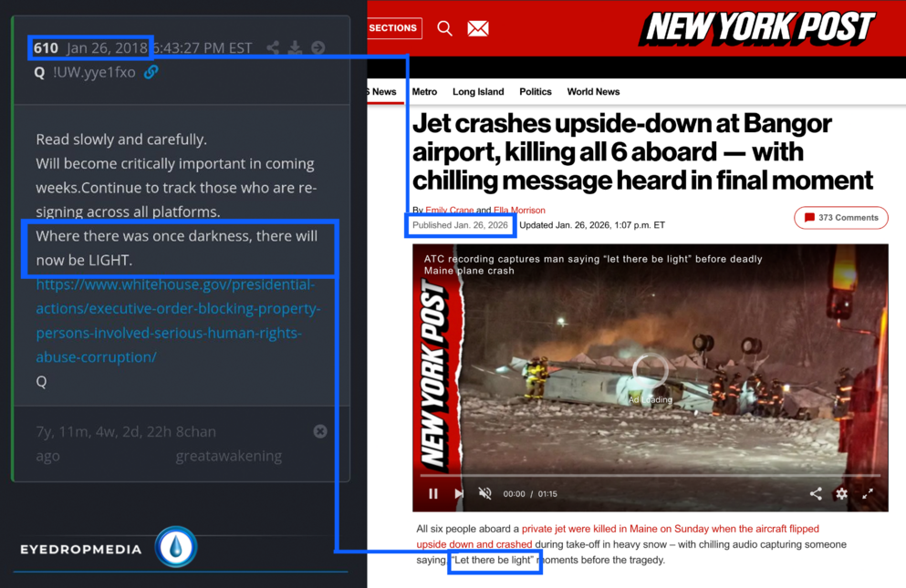Open the SECTIONS menu

tap(393, 28)
